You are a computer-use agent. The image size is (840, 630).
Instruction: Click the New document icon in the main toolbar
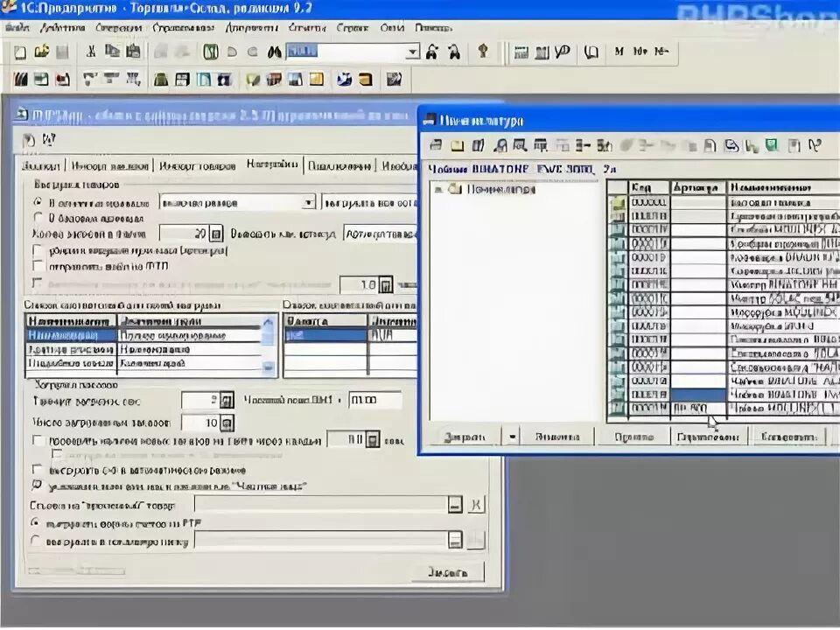point(20,52)
